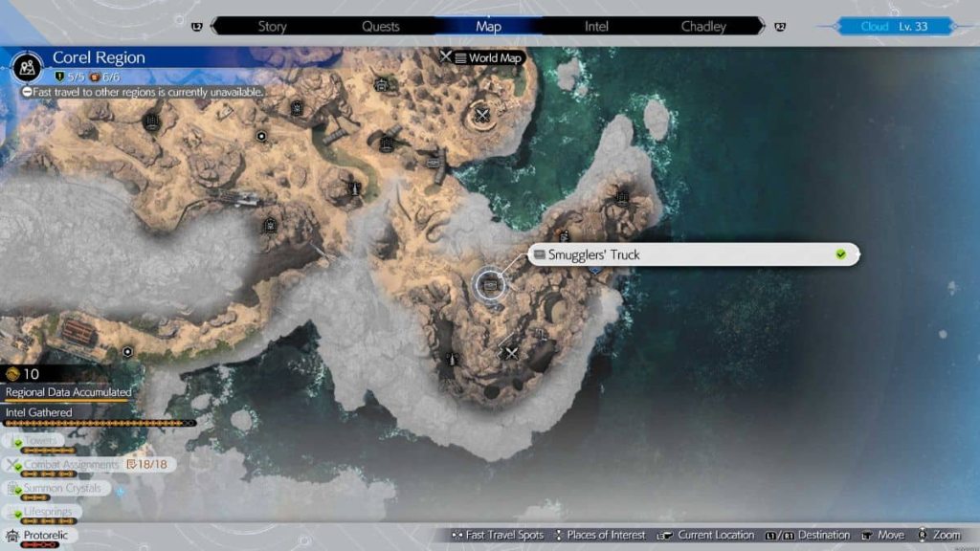The width and height of the screenshot is (980, 551).
Task: Click the Intel Gathered progress bar
Action: pos(100,423)
